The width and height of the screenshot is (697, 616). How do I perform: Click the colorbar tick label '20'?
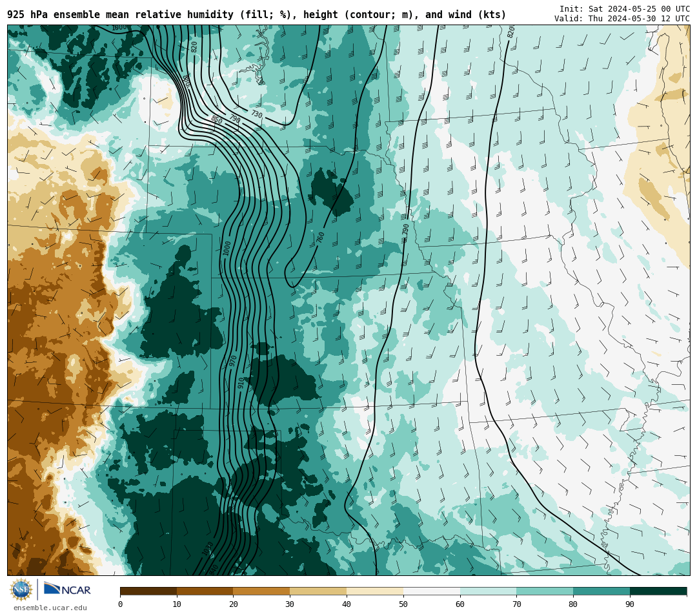[x=234, y=604]
